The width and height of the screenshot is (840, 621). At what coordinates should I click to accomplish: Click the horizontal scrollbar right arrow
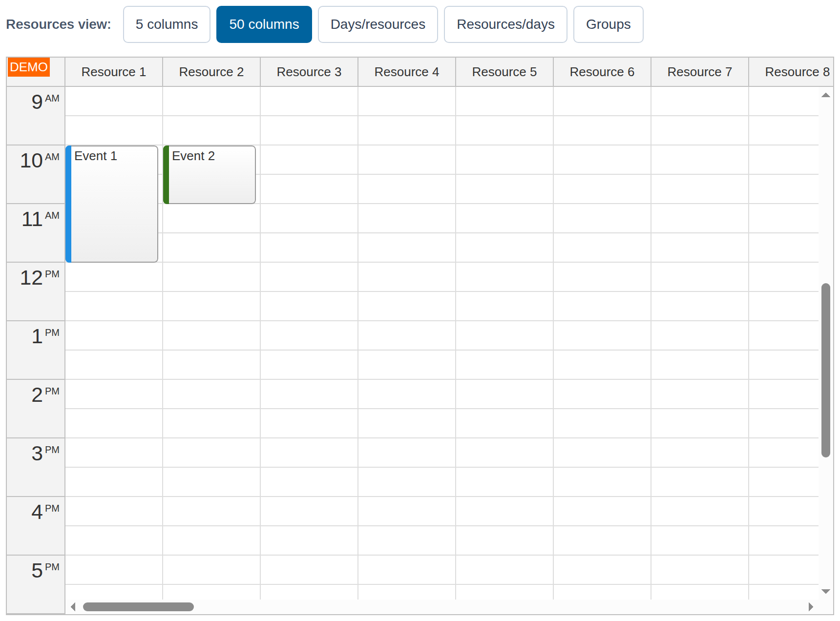pos(811,607)
